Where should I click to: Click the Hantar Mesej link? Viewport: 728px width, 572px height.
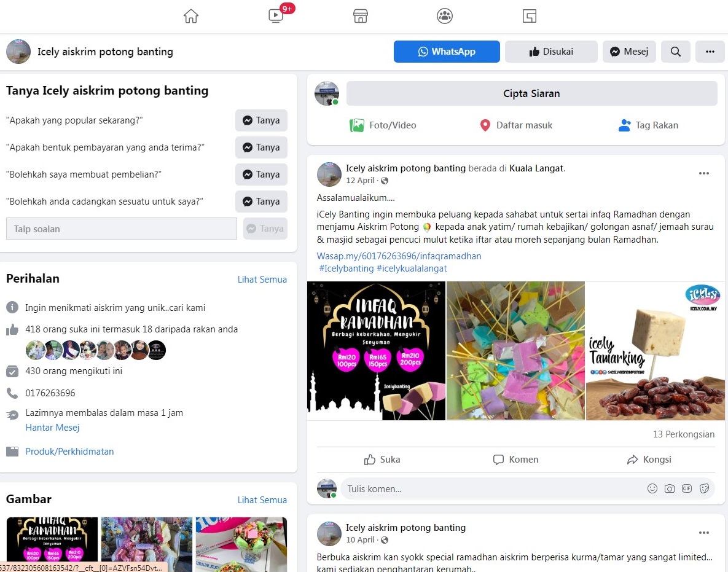point(52,428)
